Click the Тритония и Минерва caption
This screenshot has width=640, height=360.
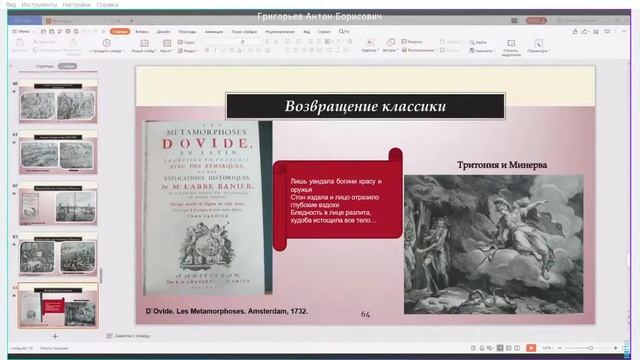pyautogui.click(x=502, y=165)
